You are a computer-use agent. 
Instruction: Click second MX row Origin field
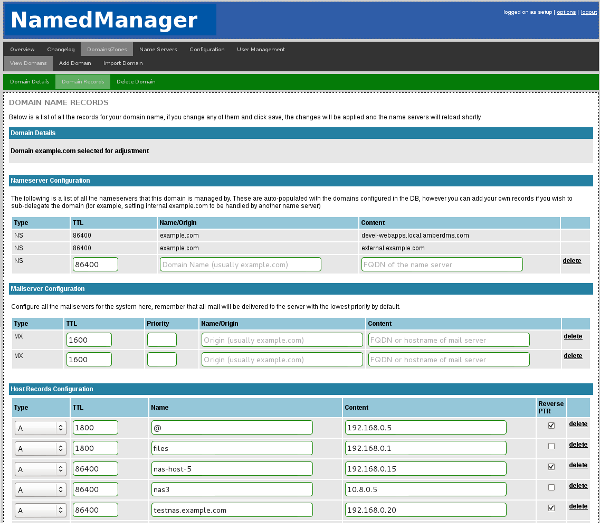[282, 359]
